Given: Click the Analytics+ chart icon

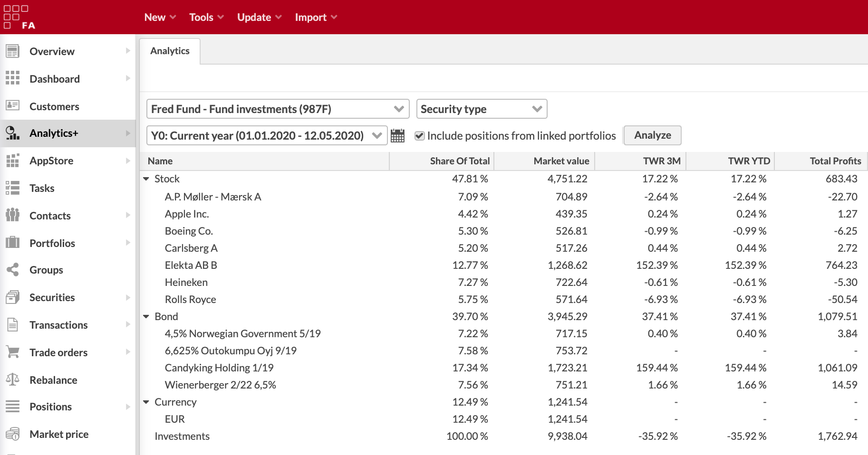Looking at the screenshot, I should tap(13, 133).
